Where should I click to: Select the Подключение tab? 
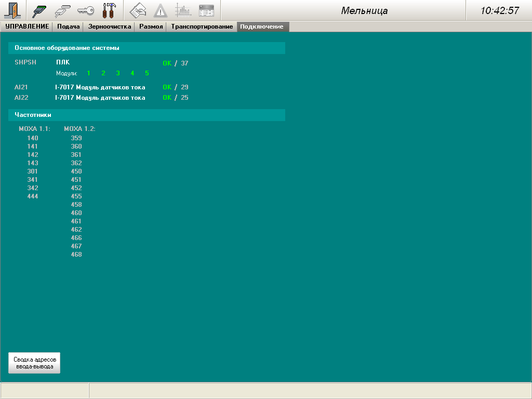point(262,26)
